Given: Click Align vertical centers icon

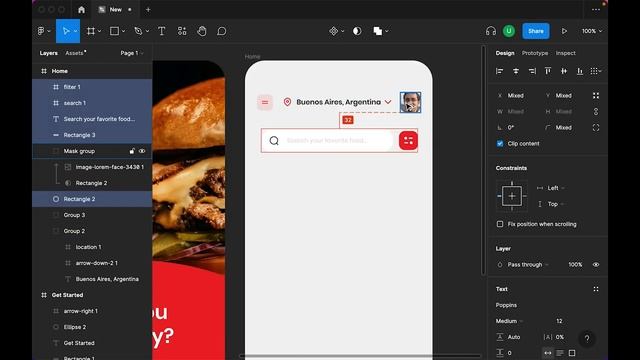Looking at the screenshot, I should pyautogui.click(x=564, y=71).
